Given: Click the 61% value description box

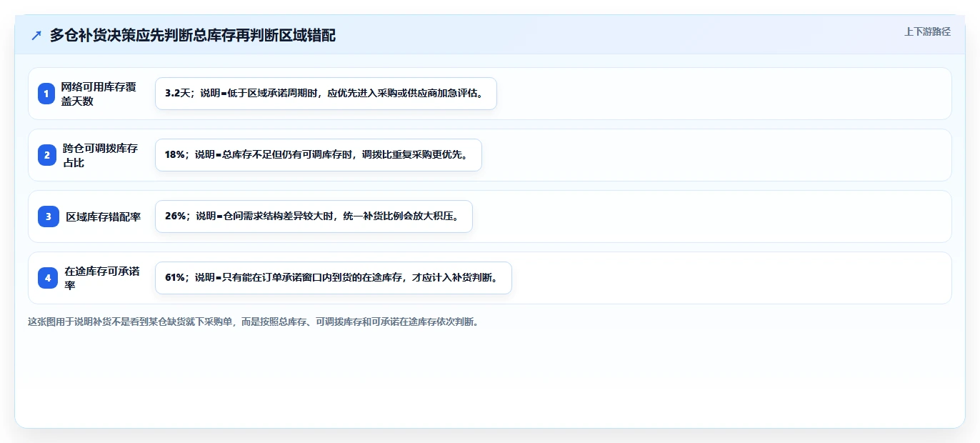Looking at the screenshot, I should (x=334, y=278).
